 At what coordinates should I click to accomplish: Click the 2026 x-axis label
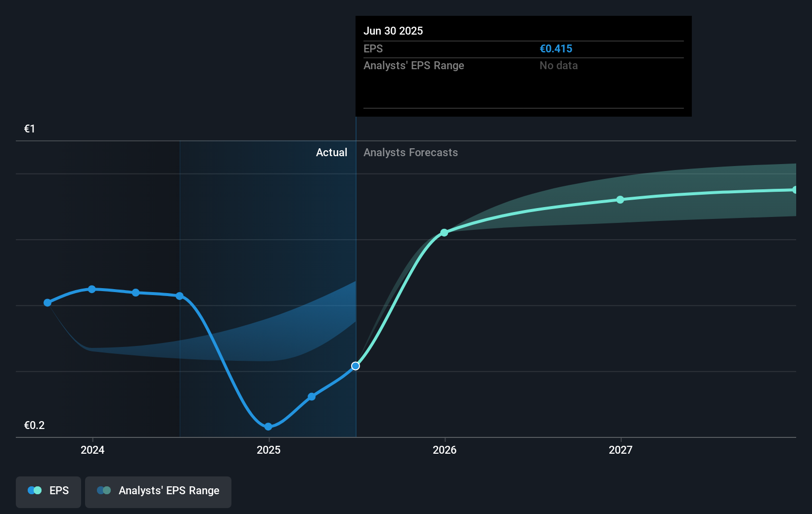445,450
